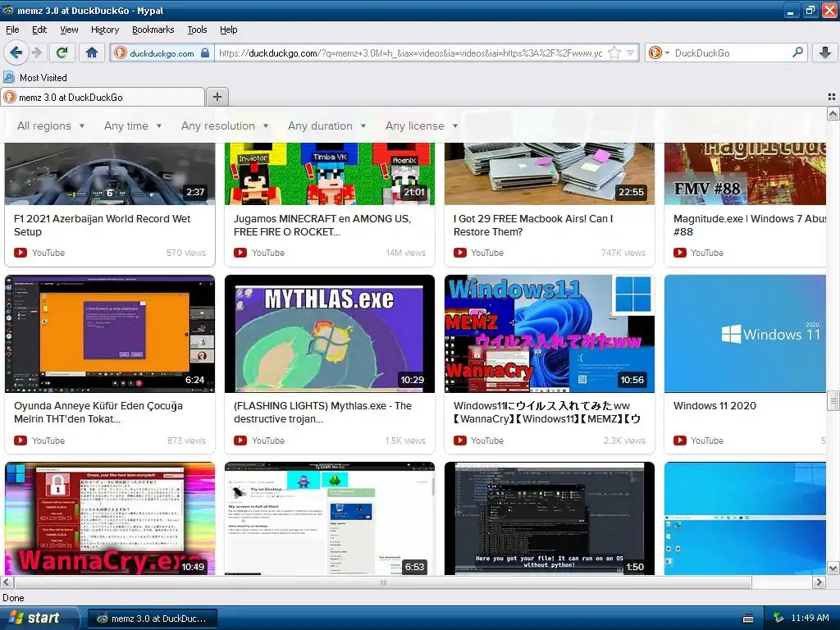The width and height of the screenshot is (840, 630).
Task: Click in the address bar URL field
Action: pyautogui.click(x=410, y=53)
